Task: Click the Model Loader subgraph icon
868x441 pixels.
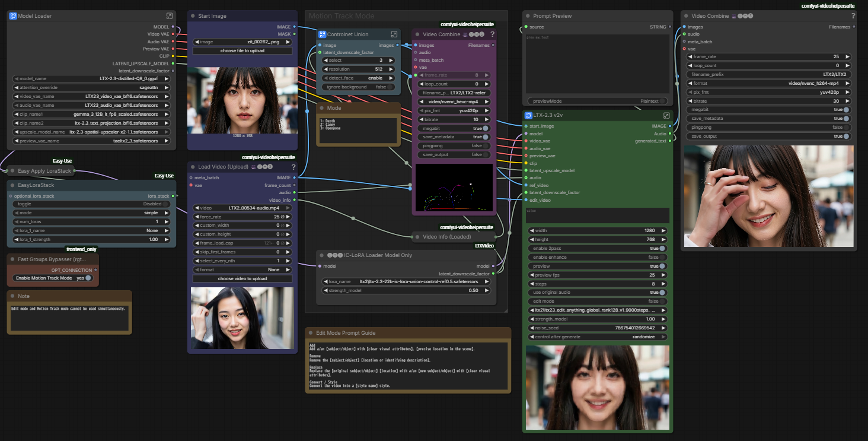Action: (x=12, y=16)
